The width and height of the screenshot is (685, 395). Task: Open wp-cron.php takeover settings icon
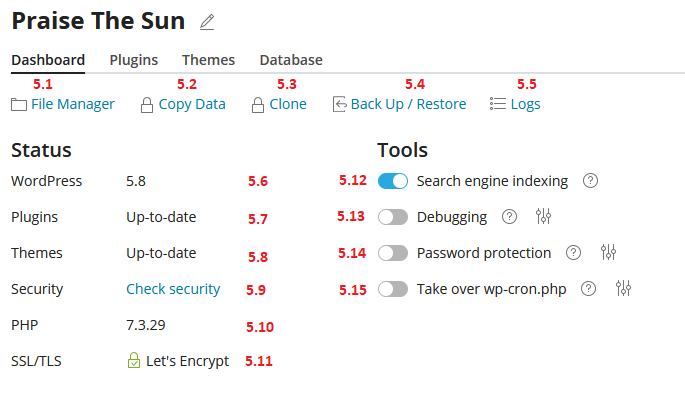[623, 288]
